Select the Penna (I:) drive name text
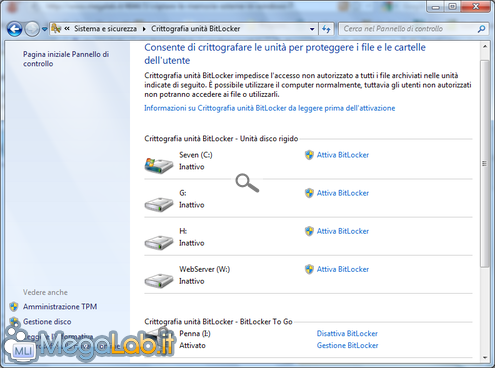Viewport: 495px width, 368px height. click(195, 333)
